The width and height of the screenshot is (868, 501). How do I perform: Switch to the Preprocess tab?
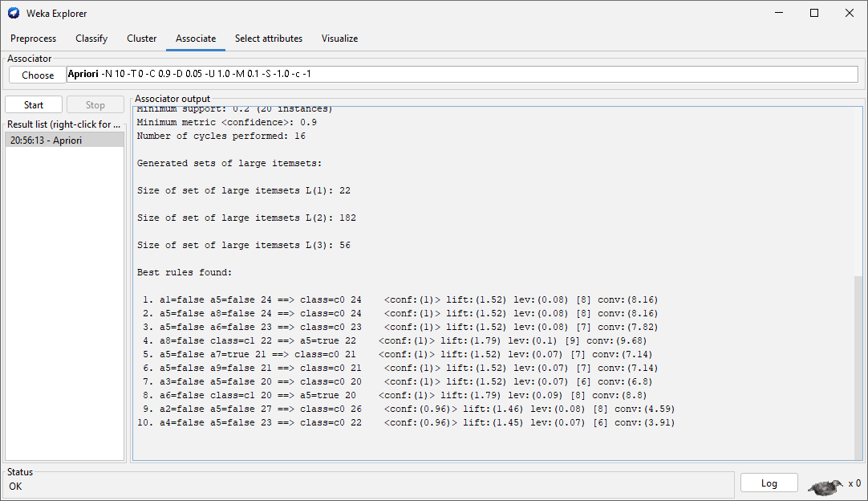[34, 39]
